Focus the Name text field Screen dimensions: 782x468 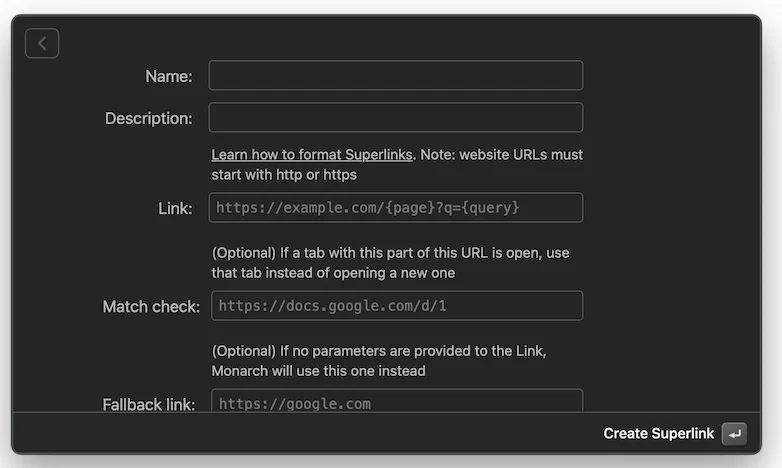395,76
